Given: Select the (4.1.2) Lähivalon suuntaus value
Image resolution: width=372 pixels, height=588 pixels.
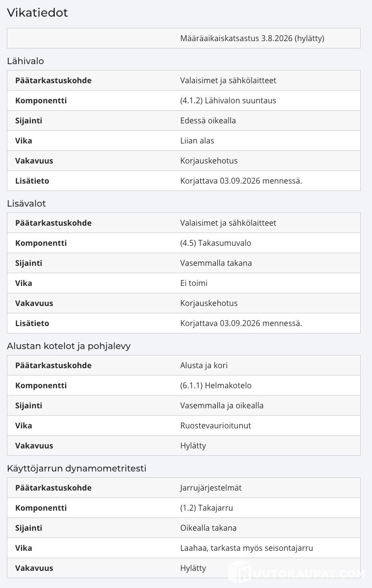Looking at the screenshot, I should pyautogui.click(x=228, y=100).
